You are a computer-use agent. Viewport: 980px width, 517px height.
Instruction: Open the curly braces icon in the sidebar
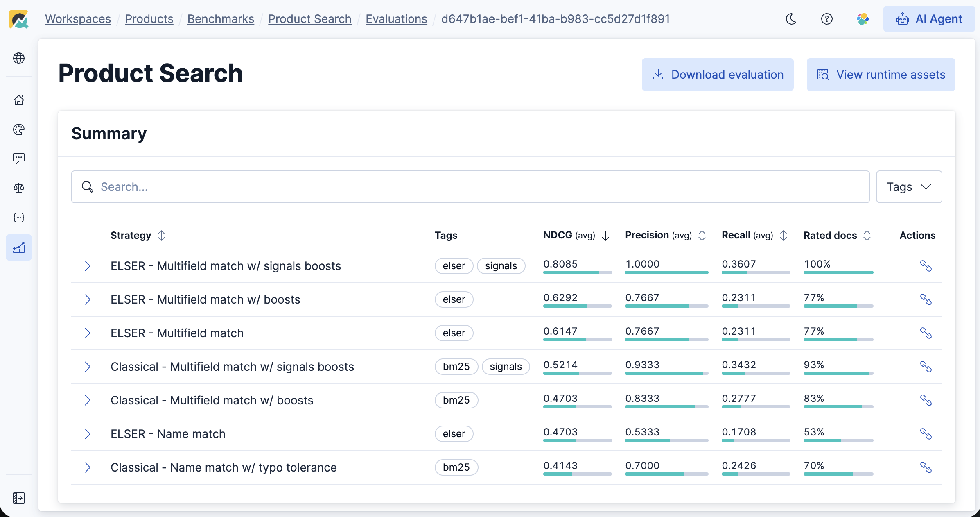[x=19, y=218]
